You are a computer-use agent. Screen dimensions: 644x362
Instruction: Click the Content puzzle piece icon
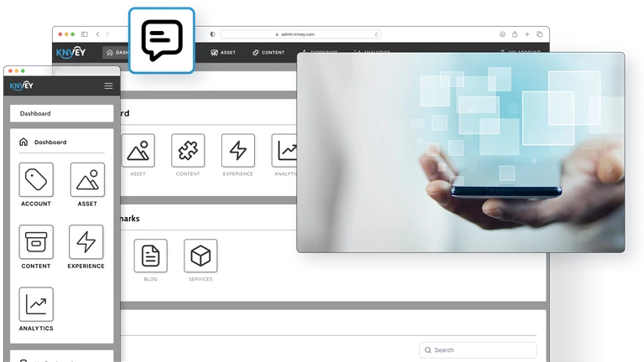188,151
